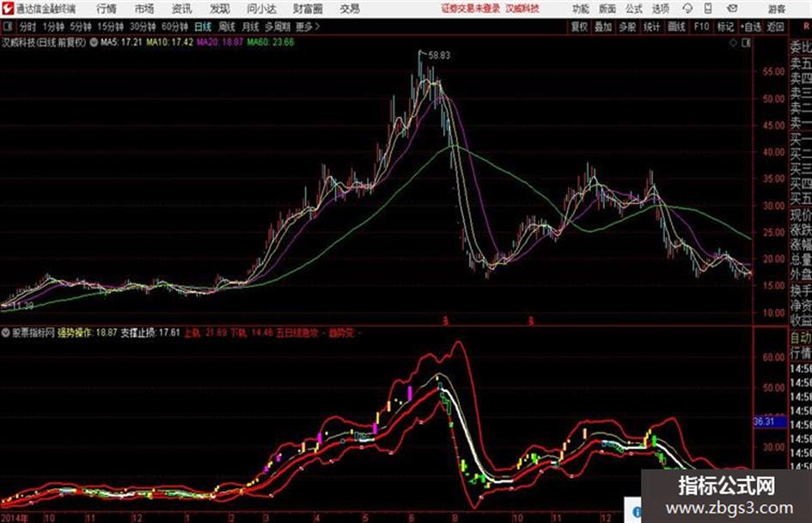The image size is (812, 523).
Task: Click the 游客 user account label
Action: click(777, 9)
